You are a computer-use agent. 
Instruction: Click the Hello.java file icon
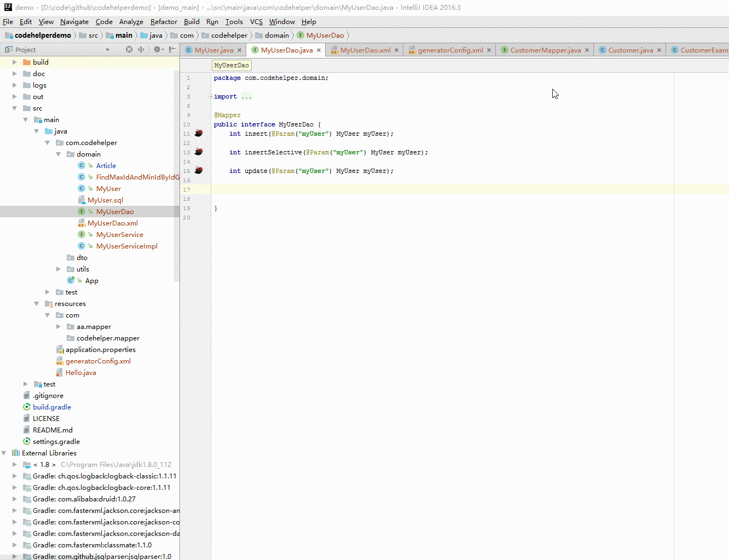[60, 372]
